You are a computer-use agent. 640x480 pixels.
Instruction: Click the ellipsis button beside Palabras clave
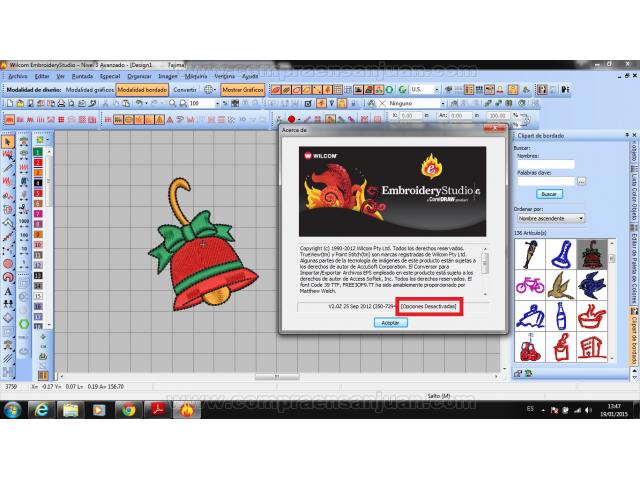point(581,181)
